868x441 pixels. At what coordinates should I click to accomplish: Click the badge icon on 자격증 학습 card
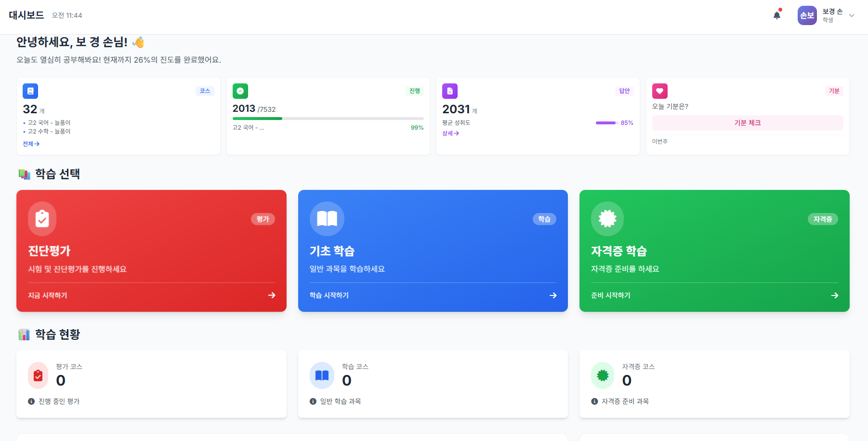click(x=607, y=219)
